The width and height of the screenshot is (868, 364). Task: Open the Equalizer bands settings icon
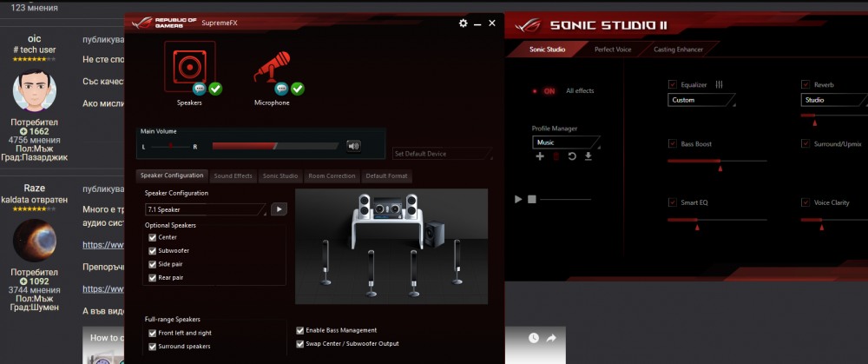tap(719, 85)
